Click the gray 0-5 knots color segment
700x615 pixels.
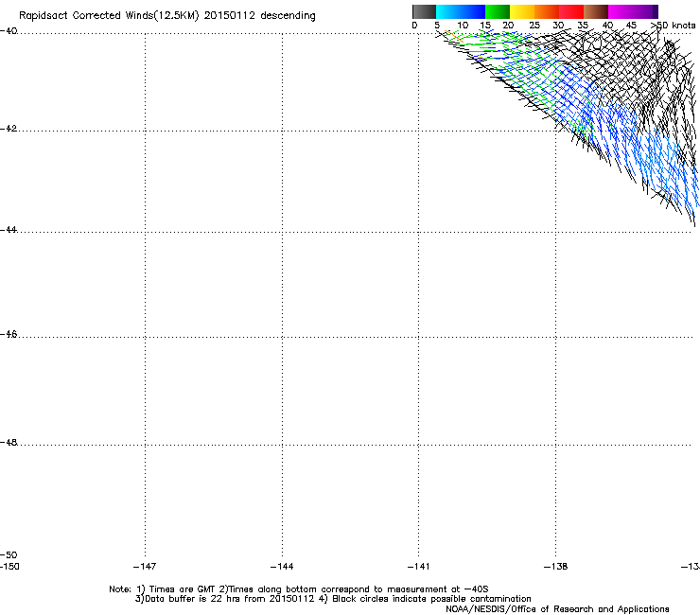click(x=424, y=11)
